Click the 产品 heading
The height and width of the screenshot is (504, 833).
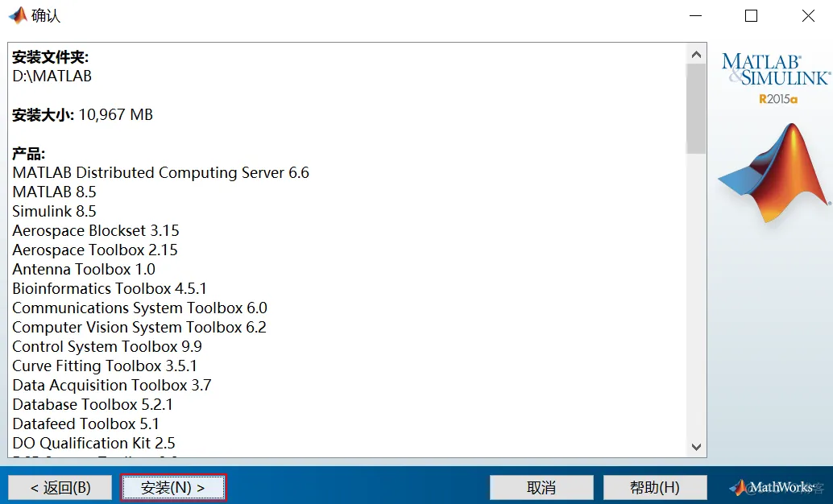click(29, 154)
